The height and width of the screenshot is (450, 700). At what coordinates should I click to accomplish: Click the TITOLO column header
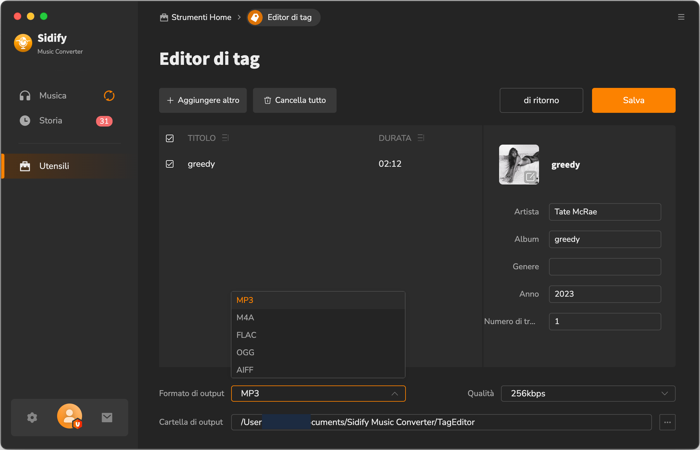pos(201,138)
